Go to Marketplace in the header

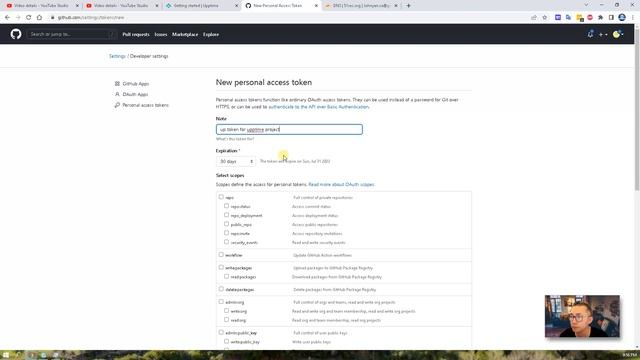tap(185, 35)
